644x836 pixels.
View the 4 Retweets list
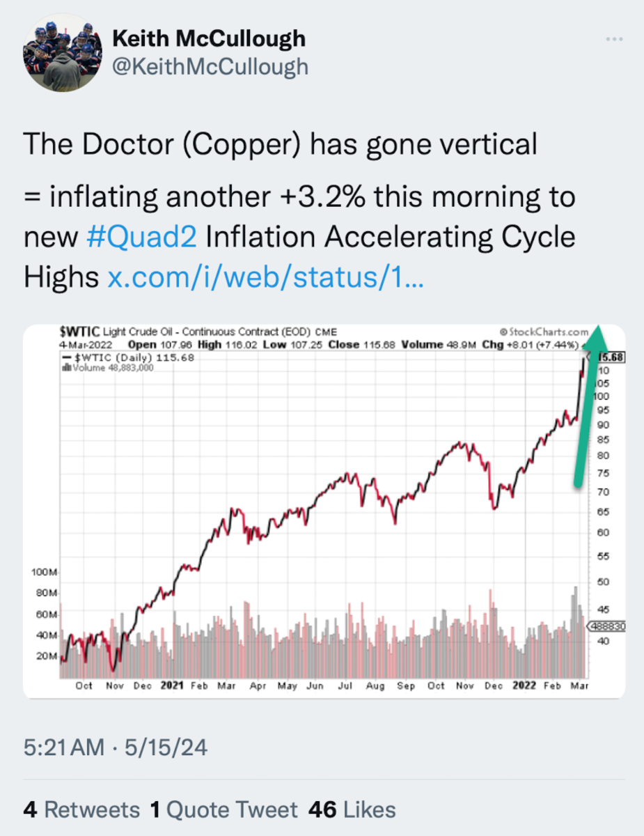coord(81,810)
